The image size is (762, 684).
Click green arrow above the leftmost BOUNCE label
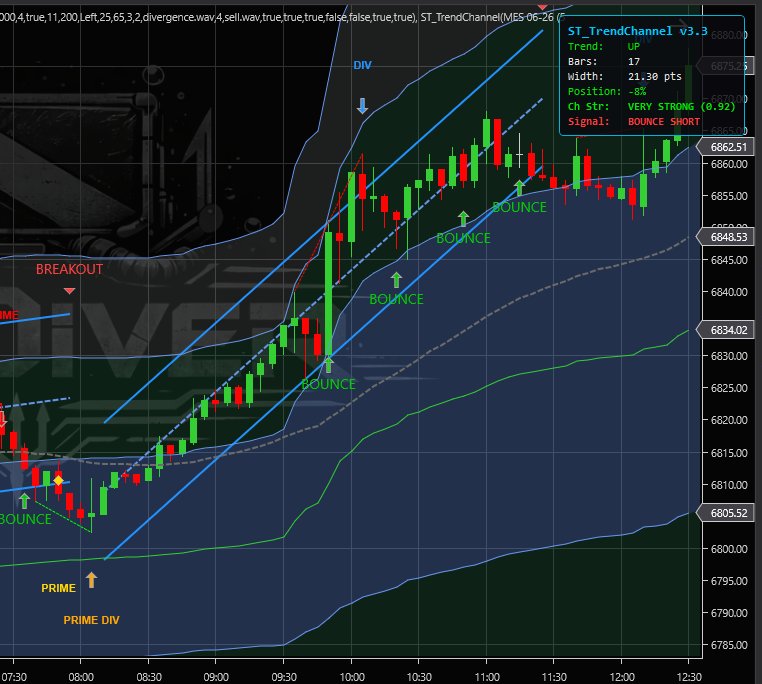pyautogui.click(x=24, y=501)
